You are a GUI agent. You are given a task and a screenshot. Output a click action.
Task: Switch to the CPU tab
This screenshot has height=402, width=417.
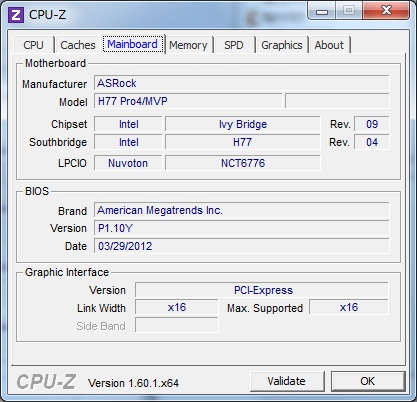pyautogui.click(x=33, y=45)
